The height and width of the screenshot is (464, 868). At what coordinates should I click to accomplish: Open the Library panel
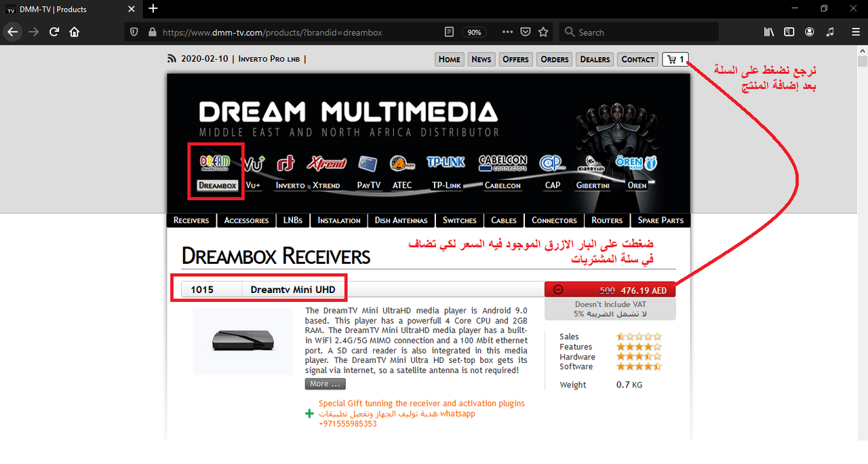769,32
